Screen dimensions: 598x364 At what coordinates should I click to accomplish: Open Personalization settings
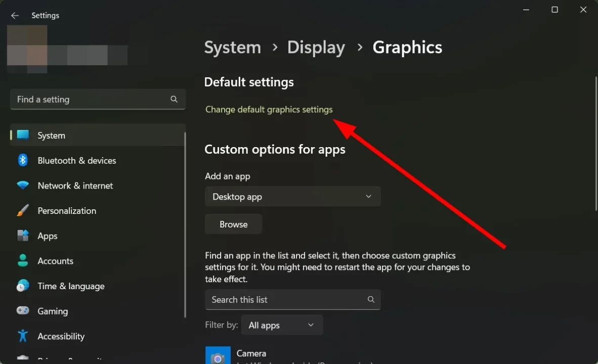(67, 211)
